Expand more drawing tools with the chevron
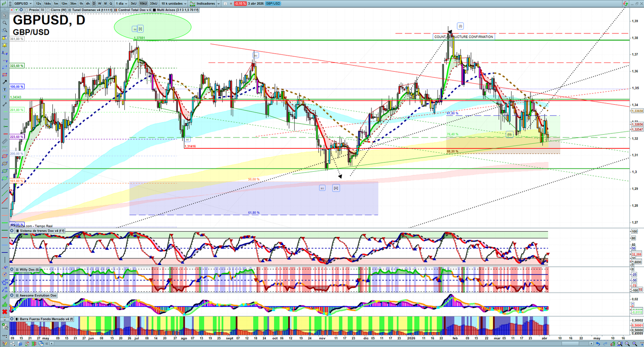644x347 pixels. click(4, 319)
